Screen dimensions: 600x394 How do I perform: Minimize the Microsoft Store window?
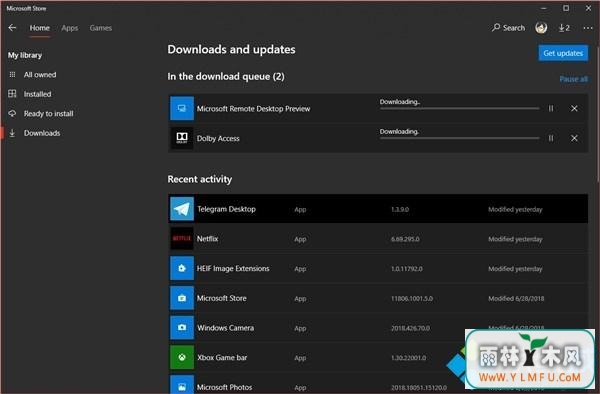(543, 8)
